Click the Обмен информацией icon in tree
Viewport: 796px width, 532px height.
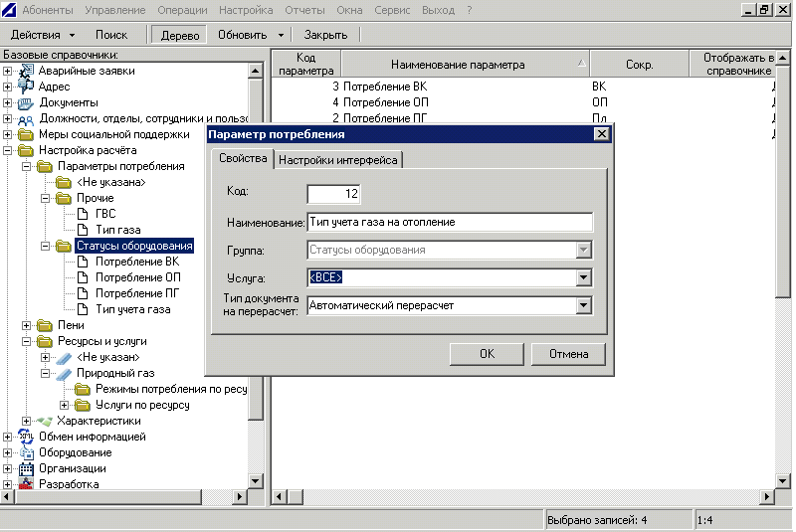pos(27,437)
